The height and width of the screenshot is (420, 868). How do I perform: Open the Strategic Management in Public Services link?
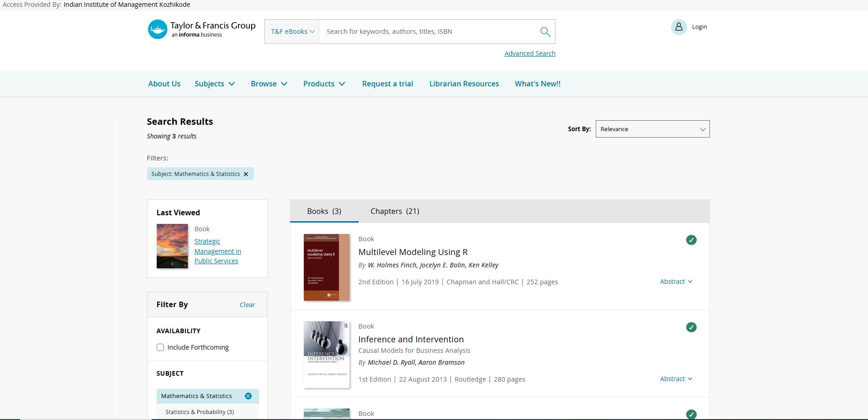(x=217, y=251)
